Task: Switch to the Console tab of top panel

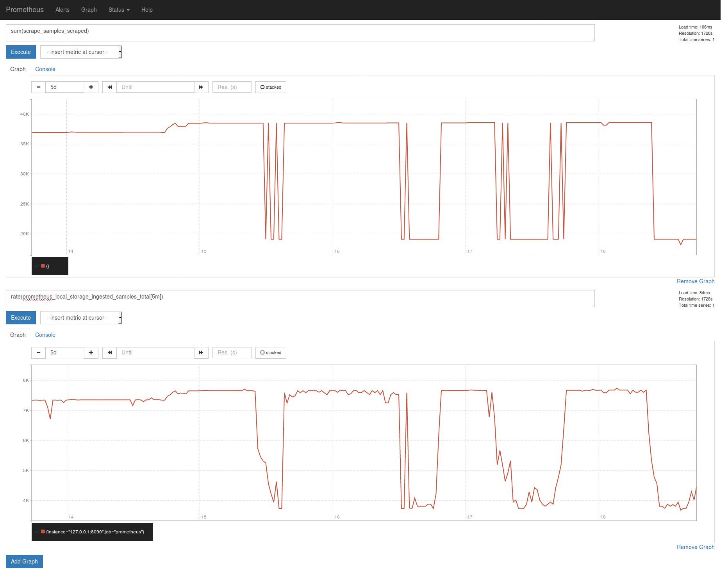Action: (x=45, y=69)
